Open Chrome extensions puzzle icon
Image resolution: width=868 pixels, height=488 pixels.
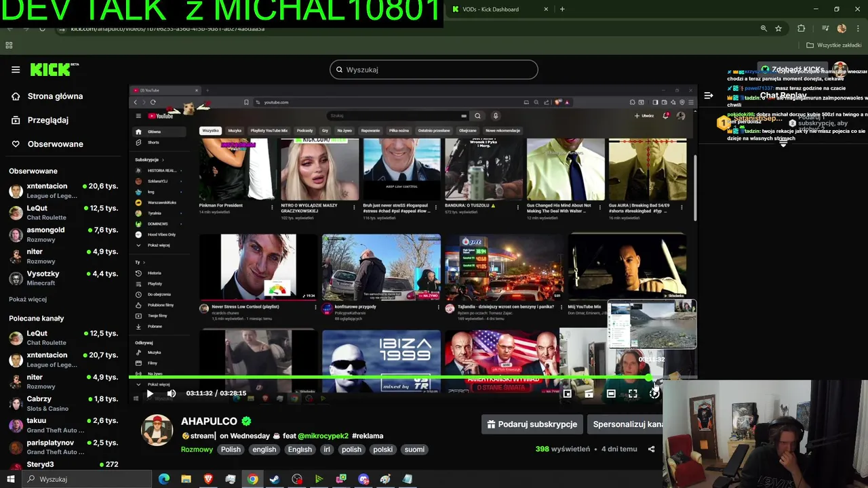click(802, 28)
